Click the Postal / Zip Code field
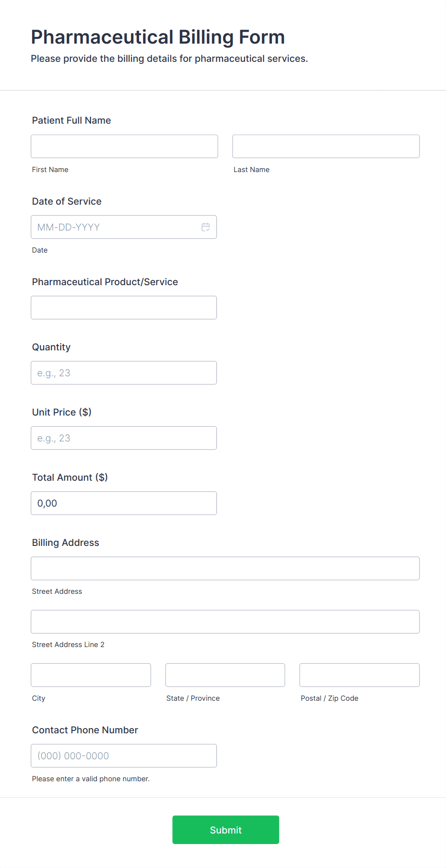Screen dimensions: 446x868 coord(359,675)
